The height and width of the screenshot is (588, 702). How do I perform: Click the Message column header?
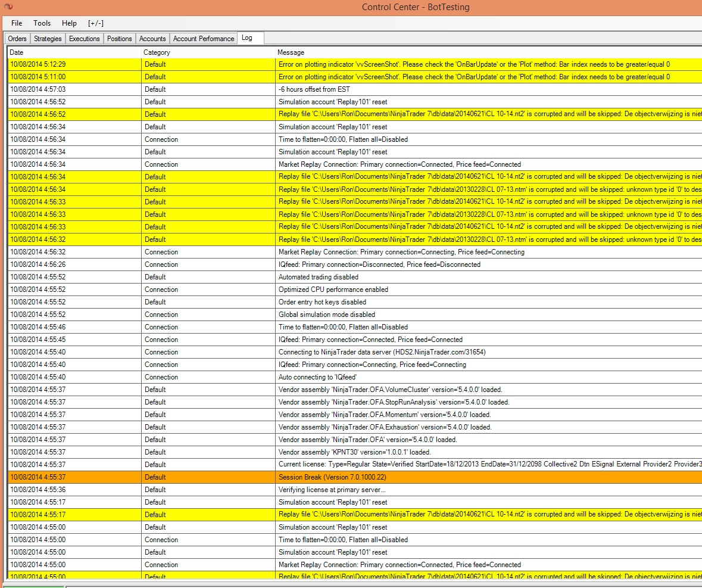(x=488, y=52)
